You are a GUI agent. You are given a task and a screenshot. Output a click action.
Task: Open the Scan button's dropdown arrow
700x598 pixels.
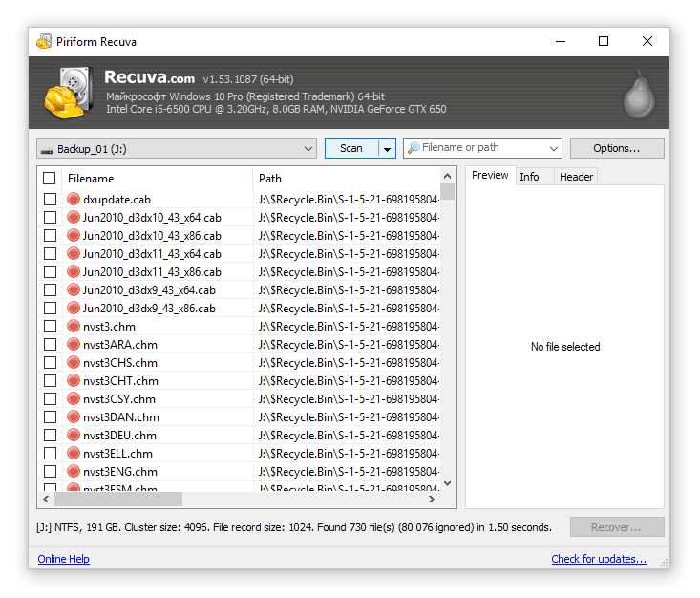[x=387, y=148]
